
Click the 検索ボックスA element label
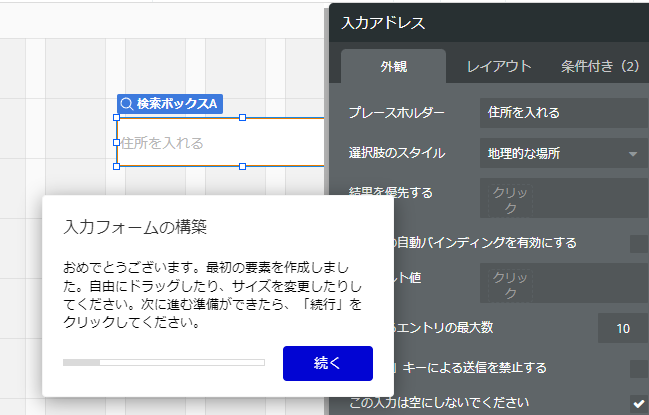coord(170,103)
